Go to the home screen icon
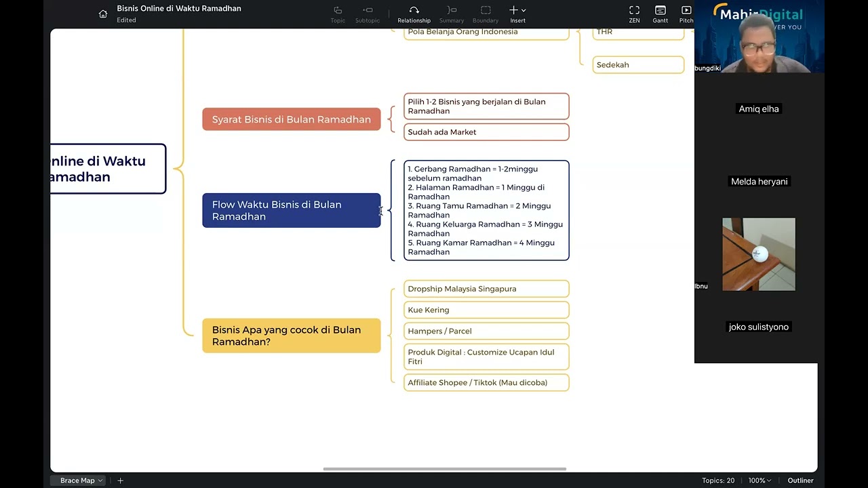868x488 pixels. pyautogui.click(x=103, y=14)
